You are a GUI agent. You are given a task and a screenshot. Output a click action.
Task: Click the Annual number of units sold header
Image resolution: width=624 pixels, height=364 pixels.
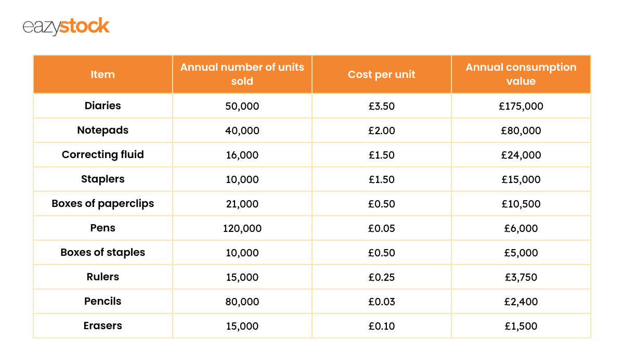coord(242,74)
